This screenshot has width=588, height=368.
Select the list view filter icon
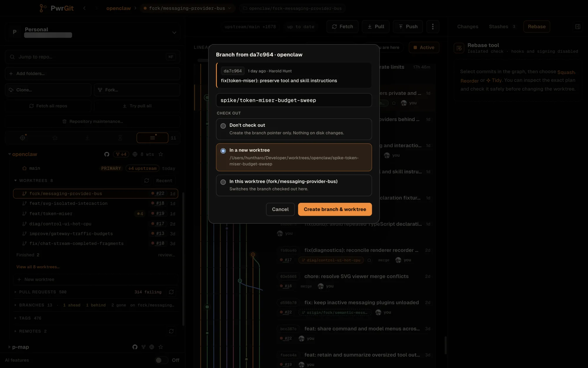[152, 137]
